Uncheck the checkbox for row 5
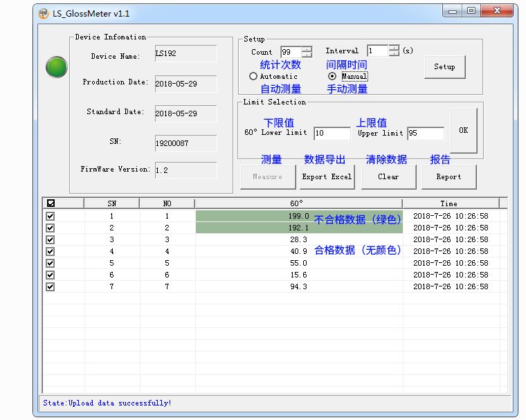 click(x=50, y=263)
